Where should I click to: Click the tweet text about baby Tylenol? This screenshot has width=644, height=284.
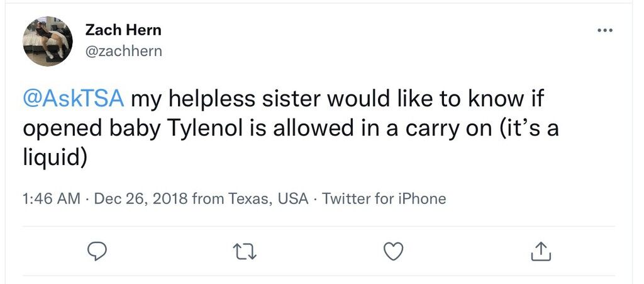[291, 128]
